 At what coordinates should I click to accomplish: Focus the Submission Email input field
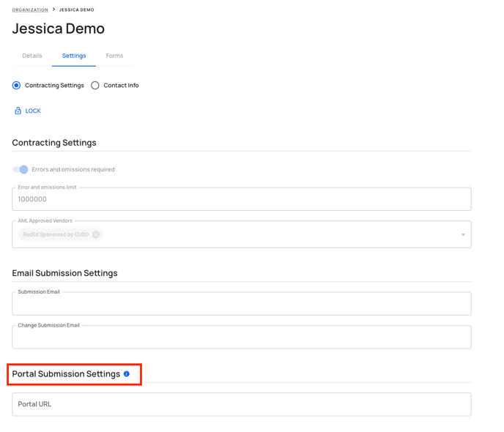(x=242, y=304)
